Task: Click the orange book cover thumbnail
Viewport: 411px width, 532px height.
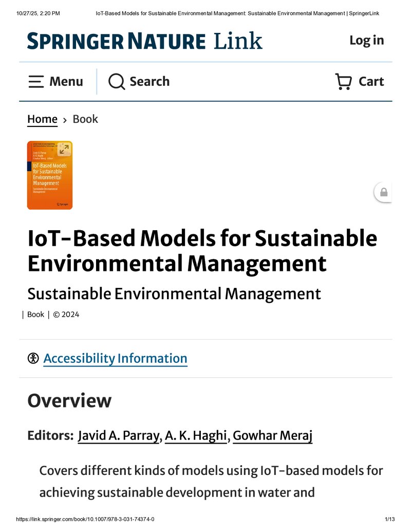Action: [x=50, y=175]
